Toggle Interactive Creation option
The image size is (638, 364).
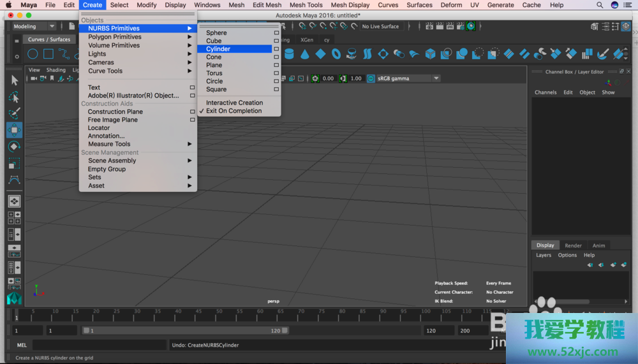point(234,103)
